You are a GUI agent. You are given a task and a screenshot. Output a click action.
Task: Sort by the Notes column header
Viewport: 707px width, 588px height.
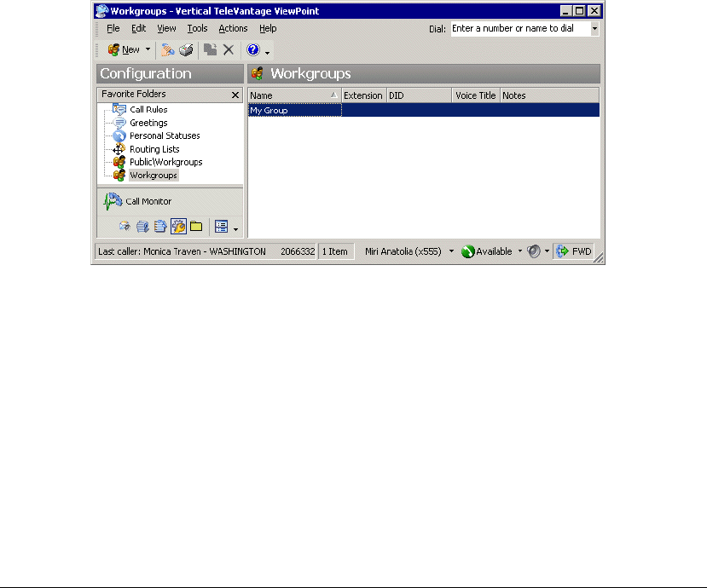[x=549, y=95]
